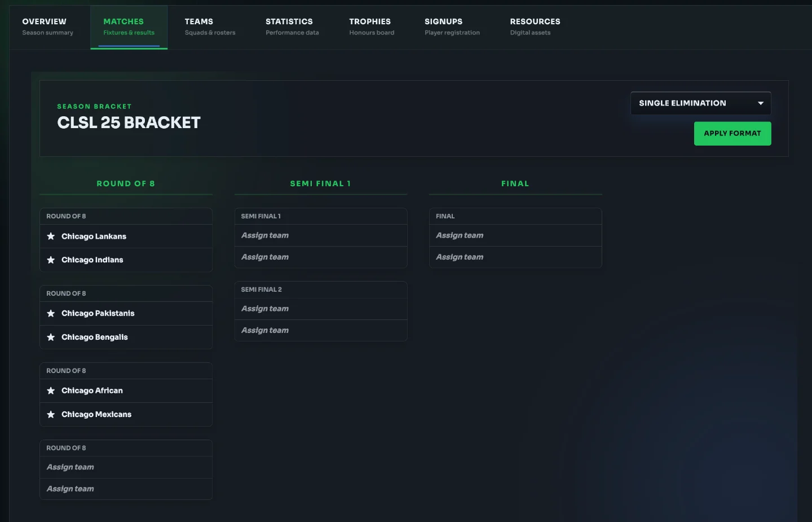Select Chicago Pakistanis team name
Screen dimensions: 812x522
click(98, 314)
